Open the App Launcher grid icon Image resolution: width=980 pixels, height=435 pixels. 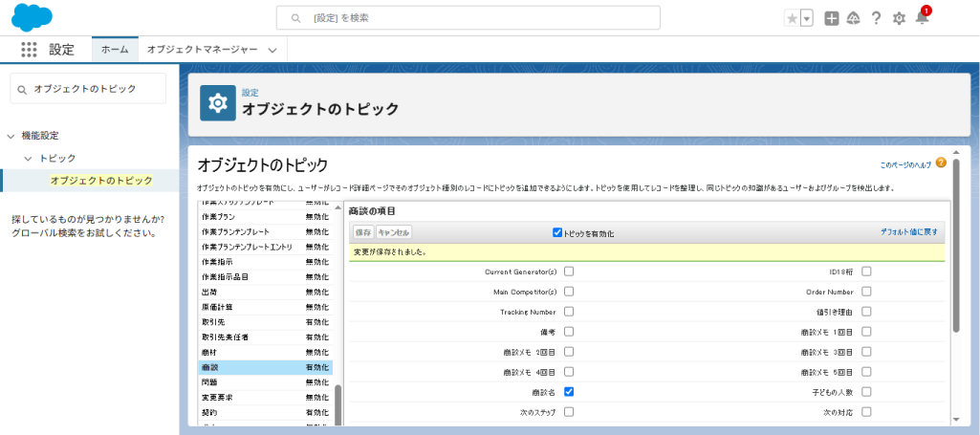[30, 50]
